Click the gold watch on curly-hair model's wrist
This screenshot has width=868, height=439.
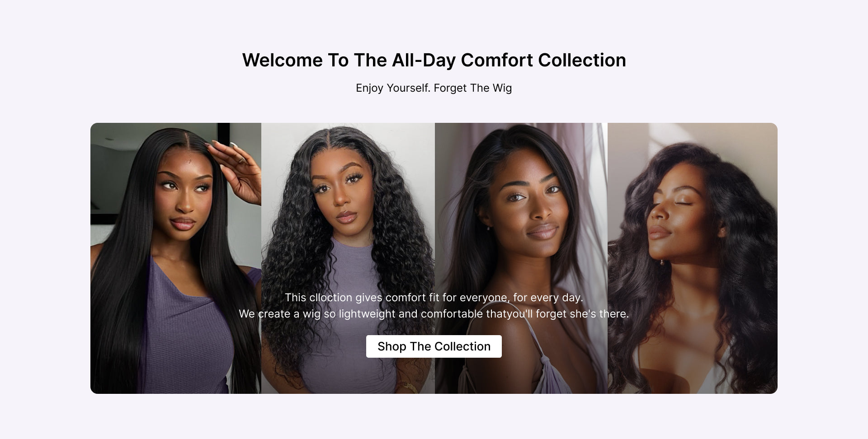[x=407, y=387]
